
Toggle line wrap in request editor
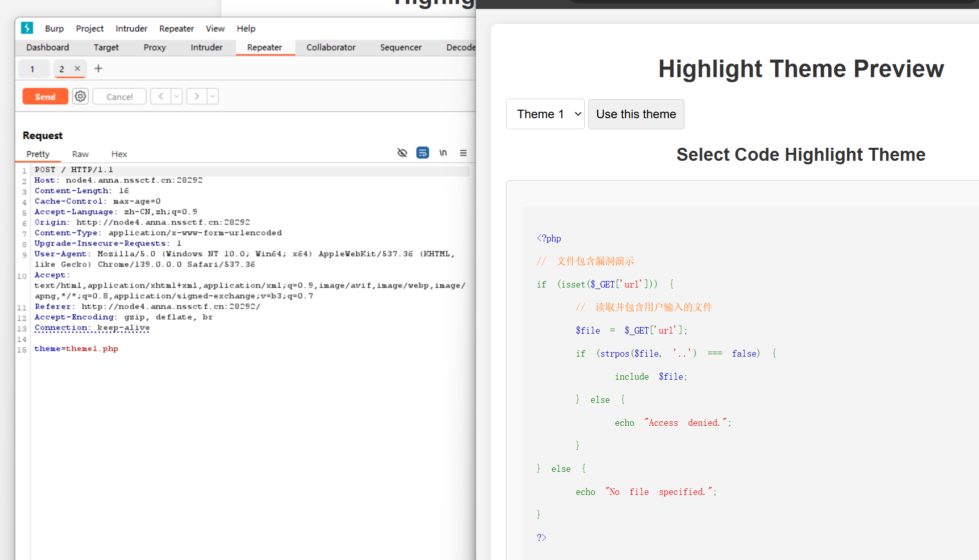[422, 153]
